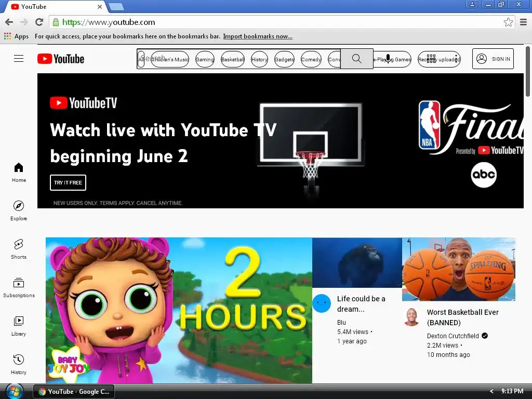
Task: Open 'Life could be a dream...' title
Action: 361,303
